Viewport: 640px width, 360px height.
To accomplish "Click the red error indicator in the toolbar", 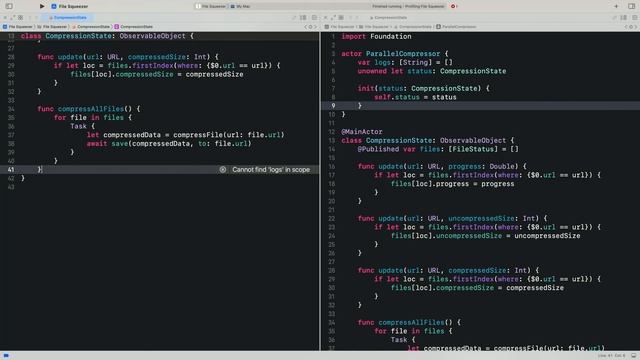I will coord(454,7).
